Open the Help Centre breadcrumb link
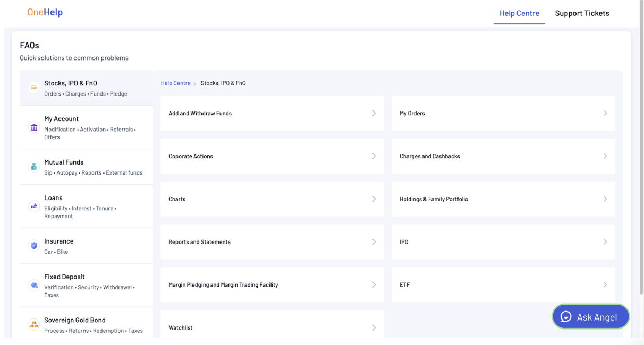This screenshot has height=345, width=644. tap(175, 83)
